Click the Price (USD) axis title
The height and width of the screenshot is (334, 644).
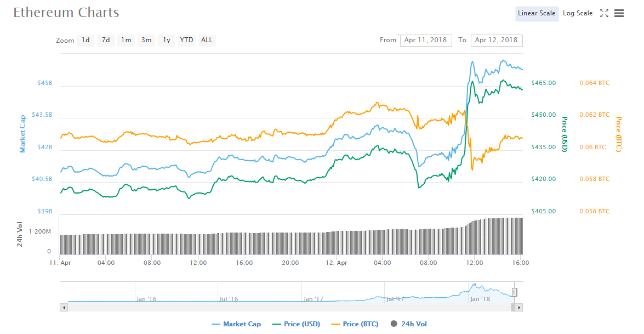pos(565,134)
